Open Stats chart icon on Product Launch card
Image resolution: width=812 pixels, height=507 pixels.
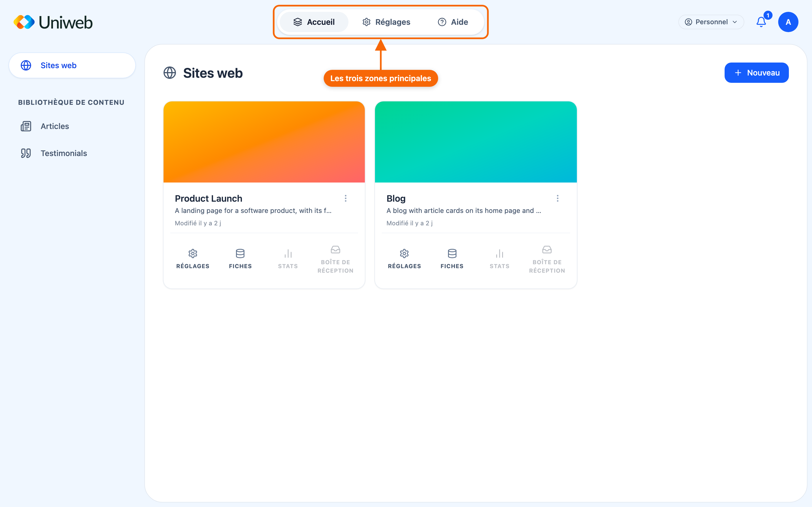pyautogui.click(x=288, y=259)
